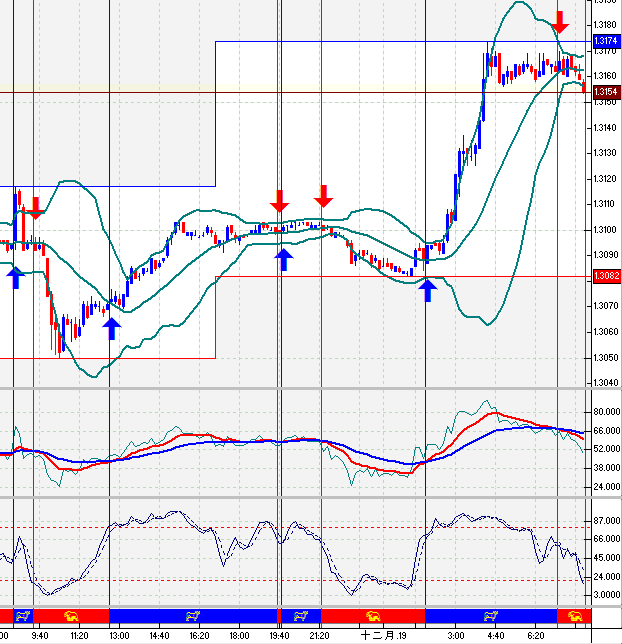
Task: Click the 38.000 level in the middle indicator
Action: [607, 468]
